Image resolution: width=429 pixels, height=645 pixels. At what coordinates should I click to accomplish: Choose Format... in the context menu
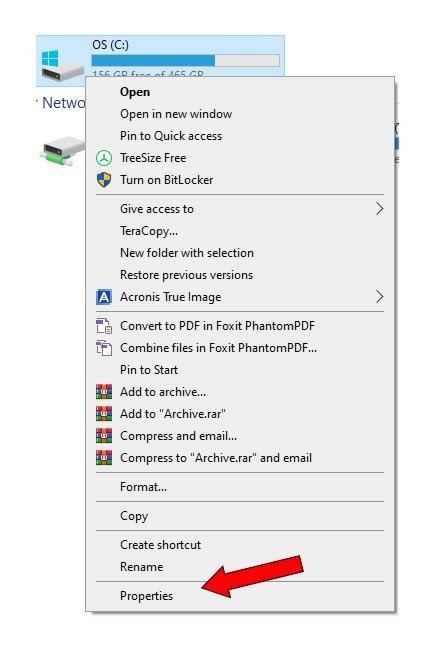(143, 487)
